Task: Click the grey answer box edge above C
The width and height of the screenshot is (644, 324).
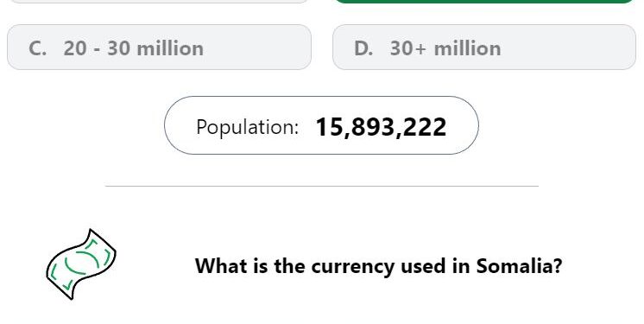Action: 158,2
